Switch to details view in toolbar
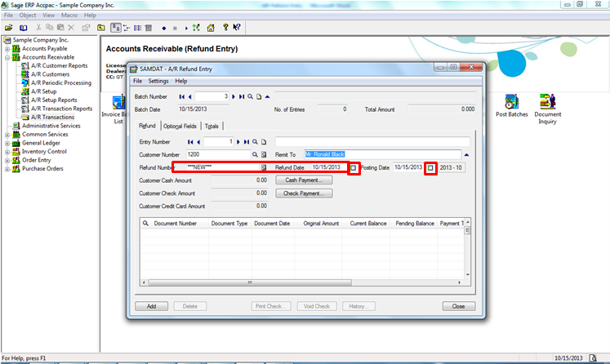 point(149,28)
